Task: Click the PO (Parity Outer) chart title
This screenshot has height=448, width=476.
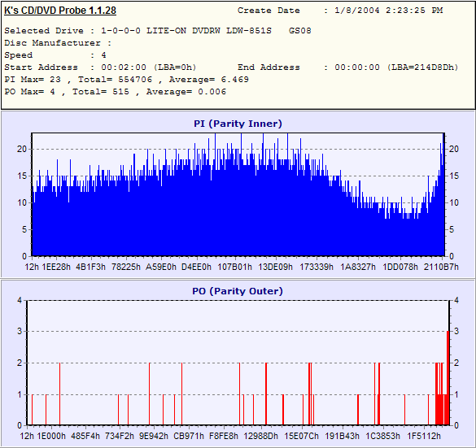Action: pos(238,291)
